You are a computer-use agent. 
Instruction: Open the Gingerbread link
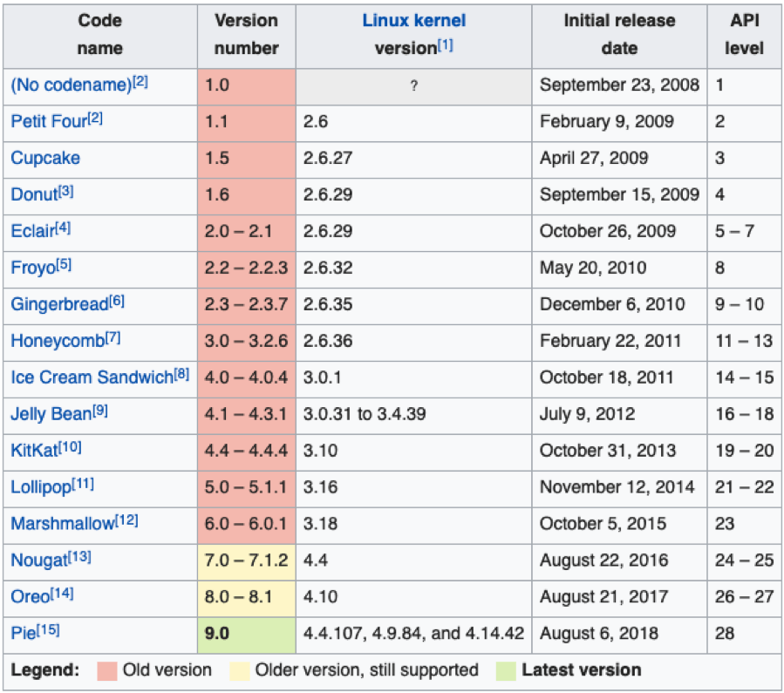[60, 303]
